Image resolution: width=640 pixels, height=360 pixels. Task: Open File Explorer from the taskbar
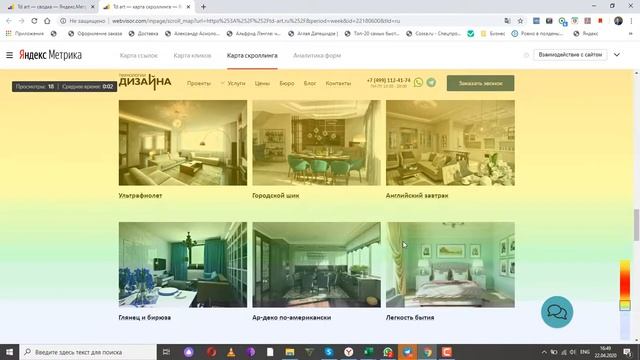[x=290, y=352]
